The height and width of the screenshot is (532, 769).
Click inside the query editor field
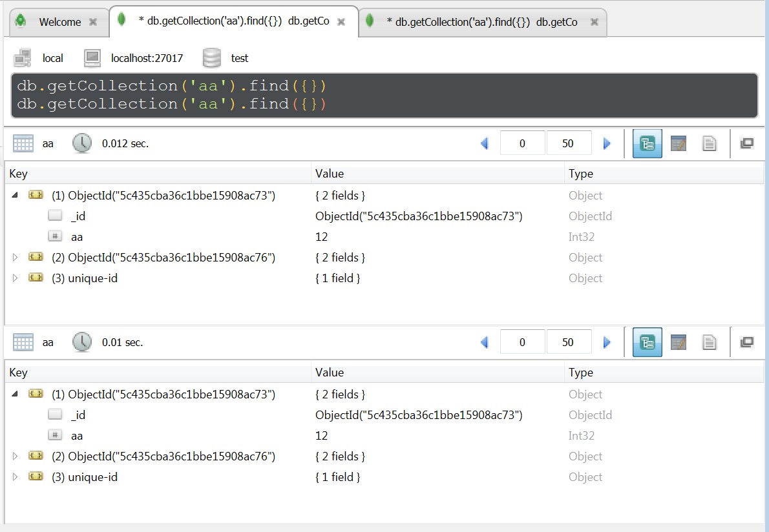(384, 96)
